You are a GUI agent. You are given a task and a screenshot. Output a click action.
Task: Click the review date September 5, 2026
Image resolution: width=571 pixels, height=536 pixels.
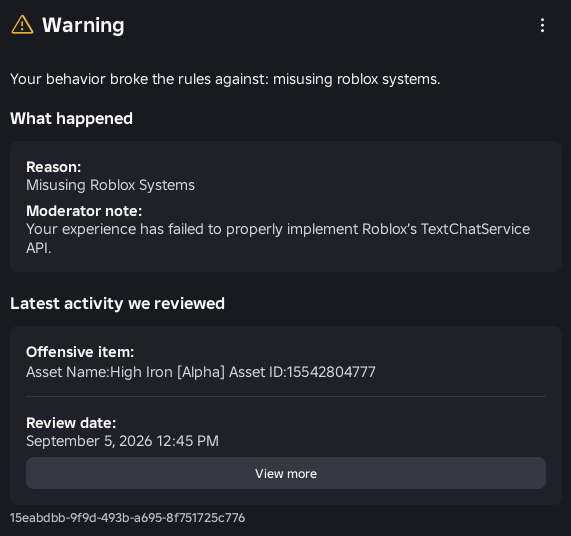(x=122, y=441)
